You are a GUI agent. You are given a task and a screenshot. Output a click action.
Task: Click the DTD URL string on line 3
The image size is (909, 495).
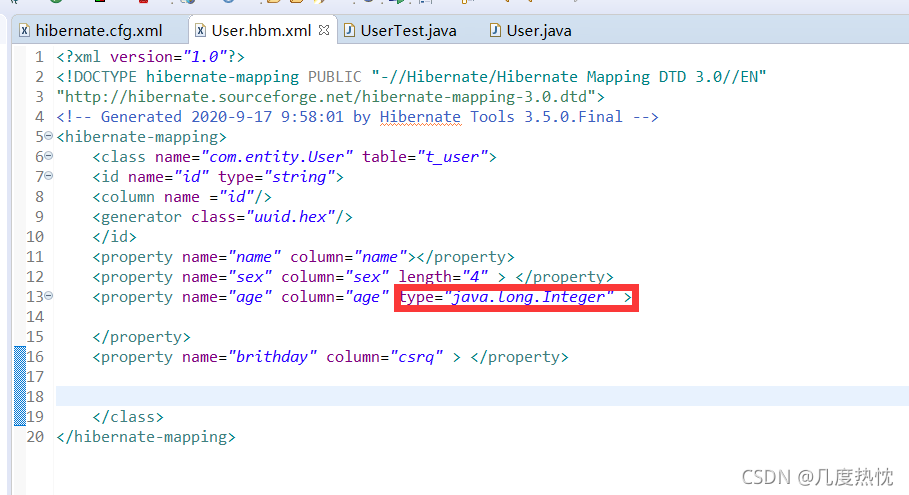tap(326, 96)
